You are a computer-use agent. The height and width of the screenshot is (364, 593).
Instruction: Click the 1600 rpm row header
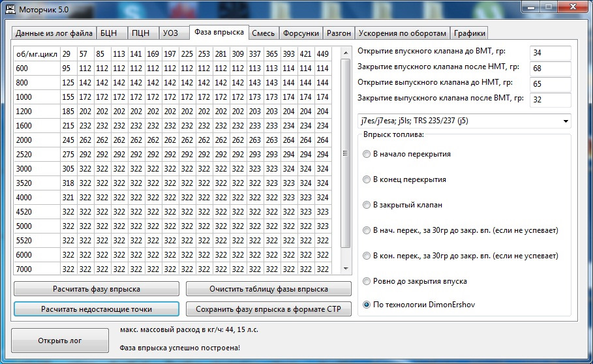37,126
